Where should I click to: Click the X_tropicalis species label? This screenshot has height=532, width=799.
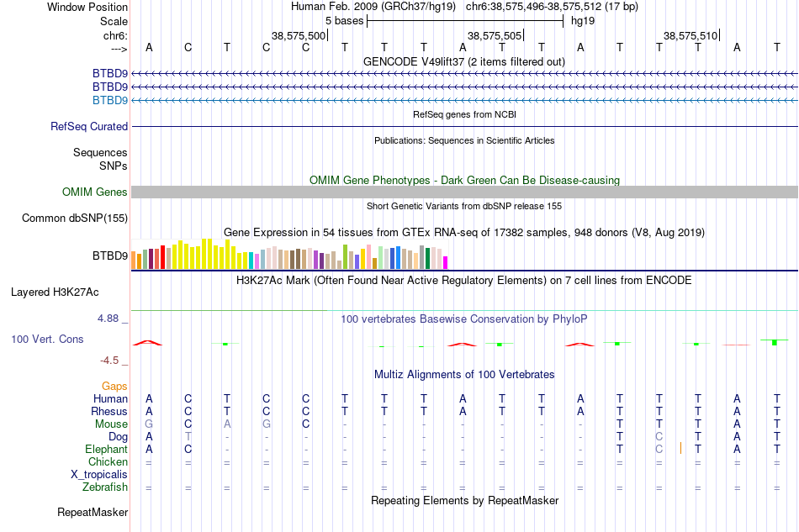coord(99,475)
